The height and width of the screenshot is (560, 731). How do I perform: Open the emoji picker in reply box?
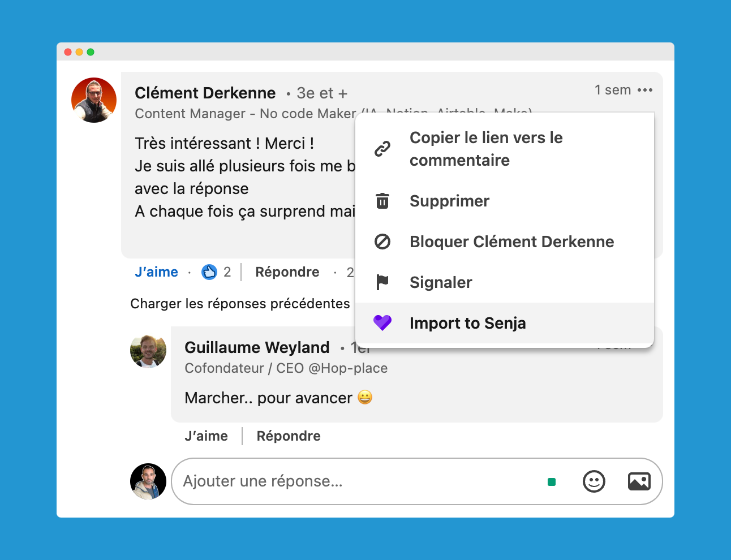pyautogui.click(x=594, y=481)
